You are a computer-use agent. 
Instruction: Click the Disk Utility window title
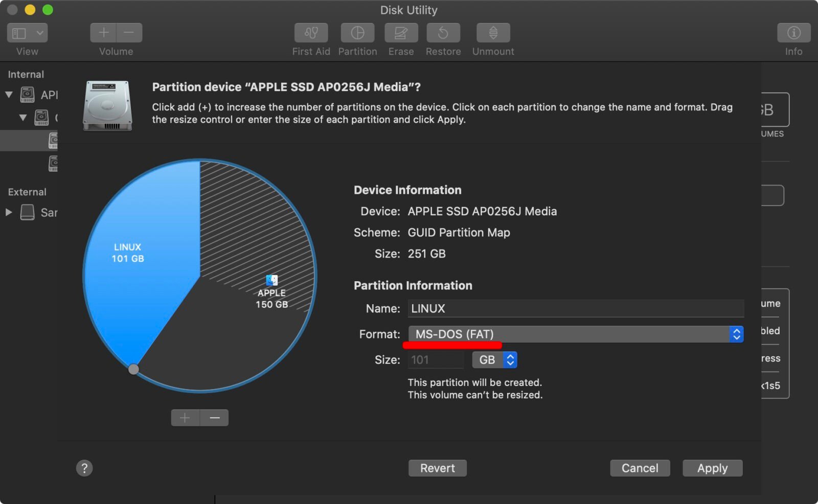coord(408,10)
